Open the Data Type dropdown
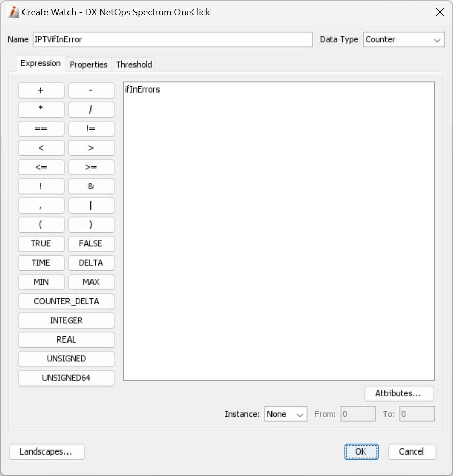Viewport: 453px width, 476px height. tap(403, 39)
